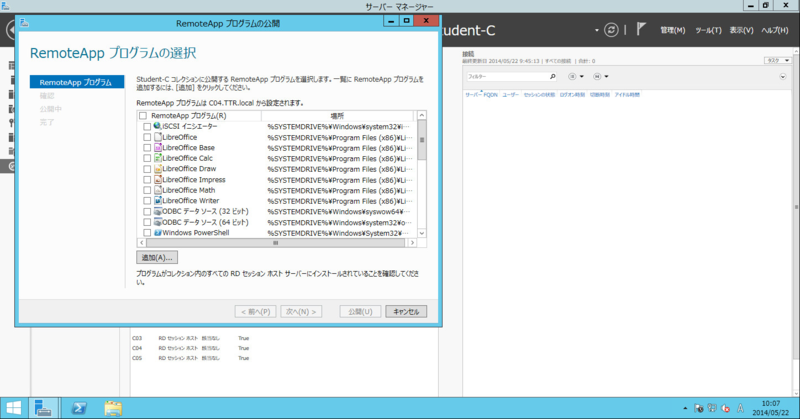Open Windows Start button on taskbar
This screenshot has width=800, height=419.
[x=14, y=408]
